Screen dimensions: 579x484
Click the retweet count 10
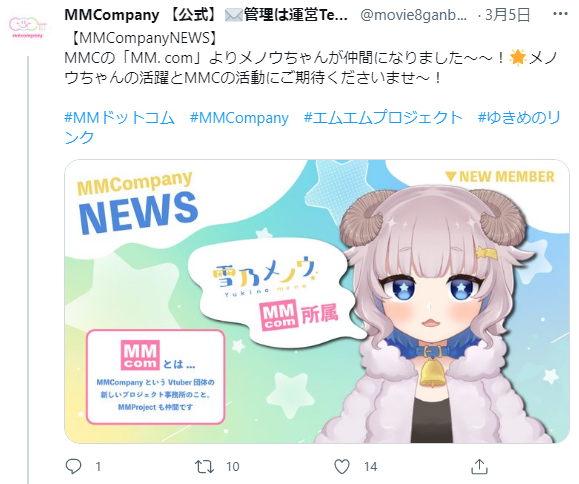pos(233,467)
